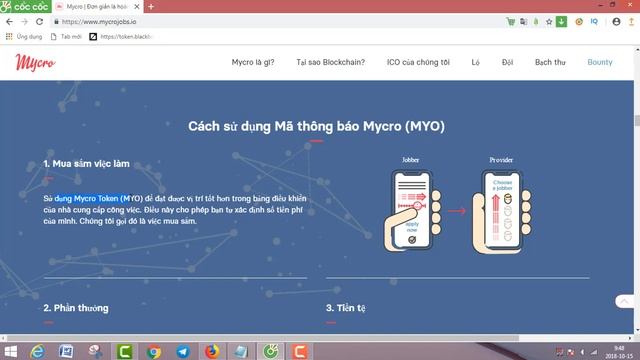Image resolution: width=640 pixels, height=360 pixels.
Task: Click the shopping cart extension icon
Action: click(511, 22)
